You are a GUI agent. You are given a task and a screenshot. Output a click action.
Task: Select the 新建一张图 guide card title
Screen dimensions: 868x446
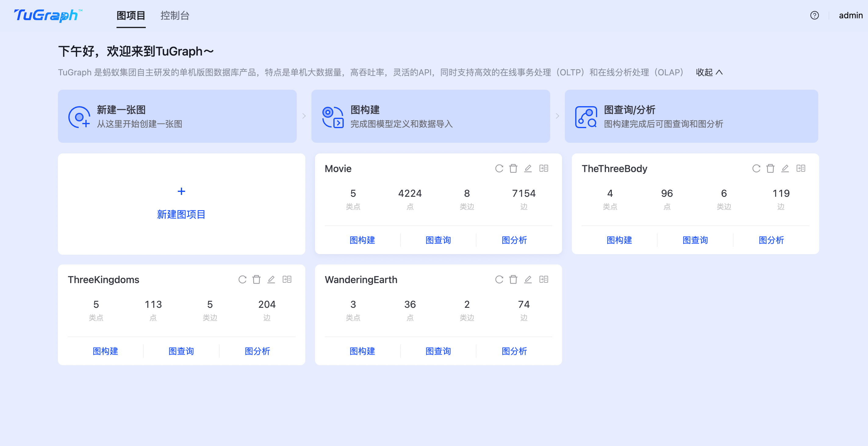click(x=121, y=110)
